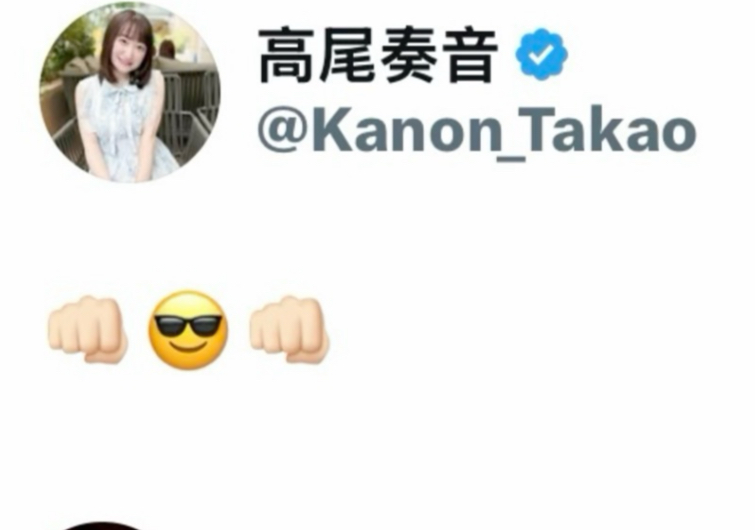Click the smiling mouth of the sunglasses emoji

coord(188,348)
